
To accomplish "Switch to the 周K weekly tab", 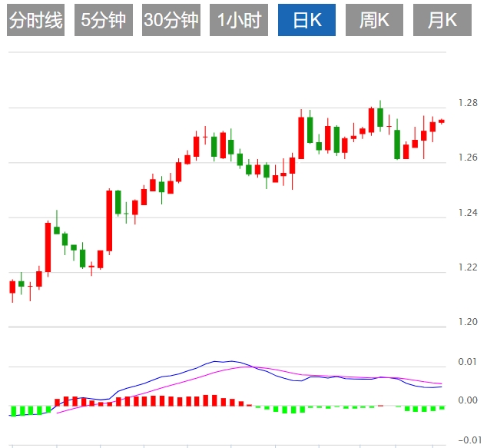I will (374, 20).
